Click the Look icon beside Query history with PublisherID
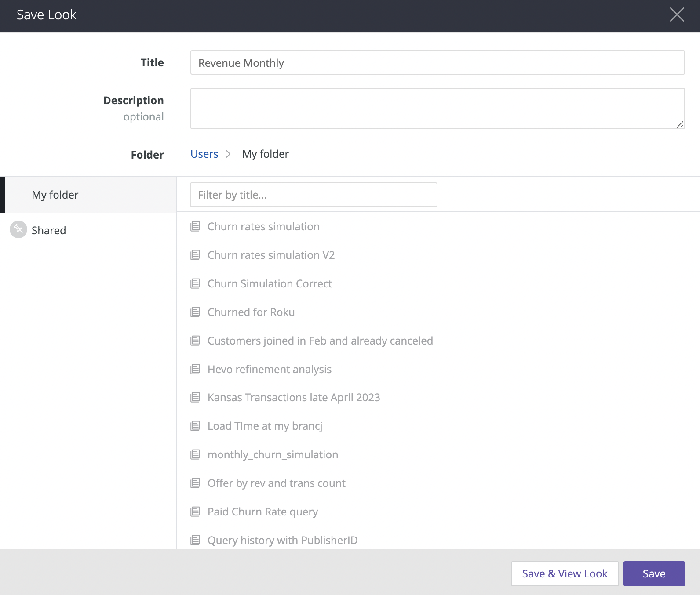 pos(195,541)
